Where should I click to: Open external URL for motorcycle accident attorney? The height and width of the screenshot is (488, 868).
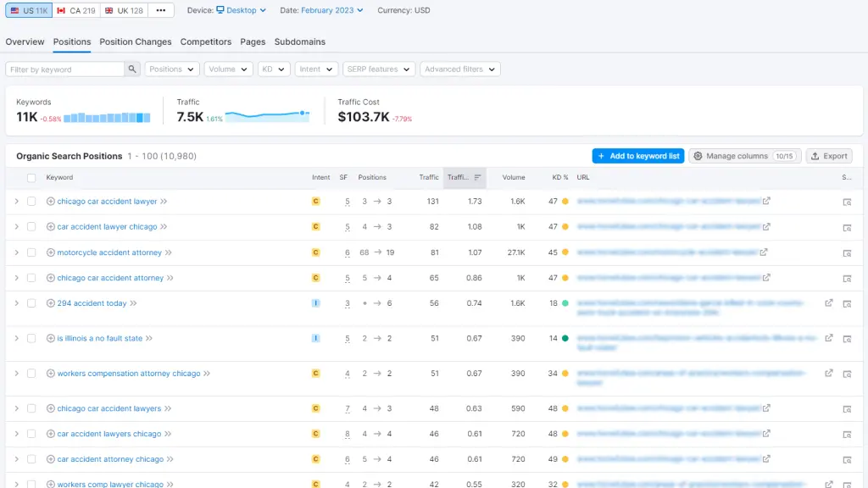764,252
